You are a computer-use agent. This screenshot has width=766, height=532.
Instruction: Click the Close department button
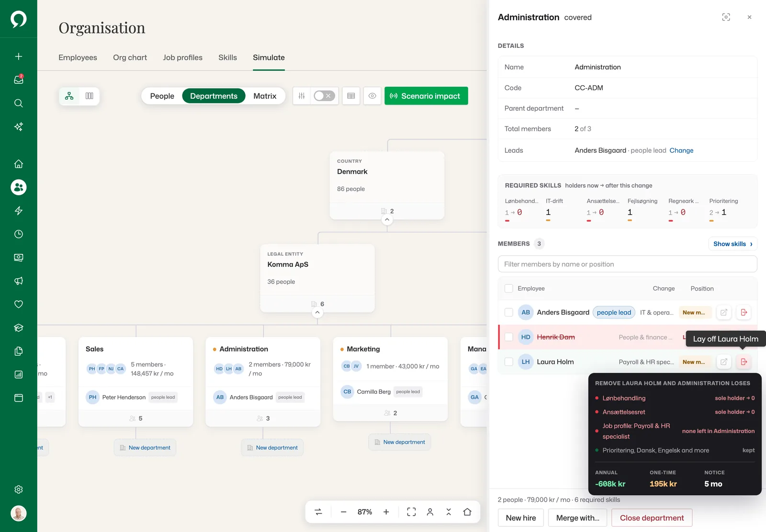coord(652,518)
